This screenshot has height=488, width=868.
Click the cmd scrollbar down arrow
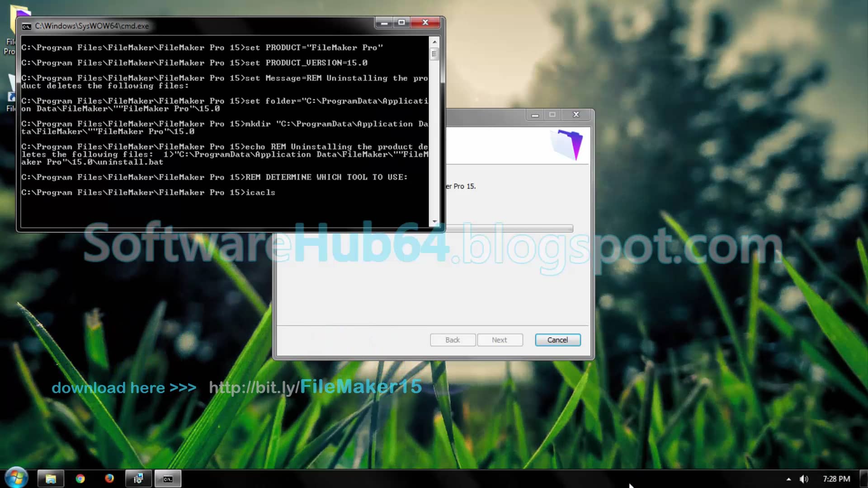click(434, 222)
